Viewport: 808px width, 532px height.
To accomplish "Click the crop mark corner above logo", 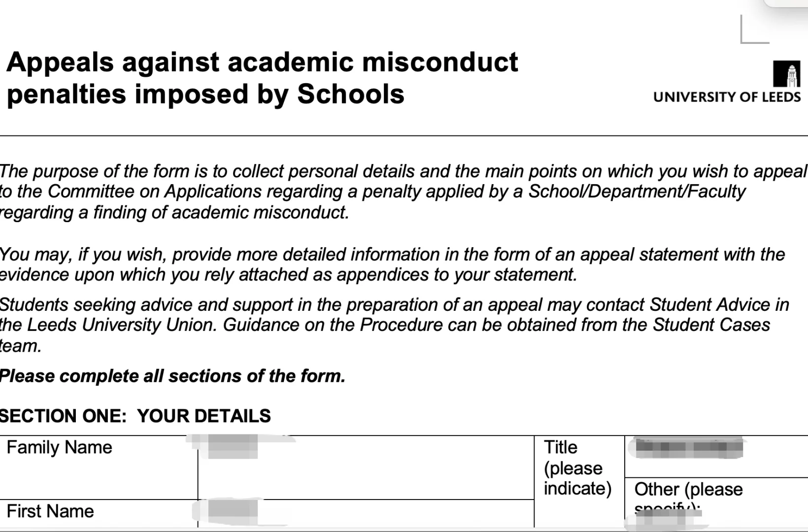I will click(755, 29).
